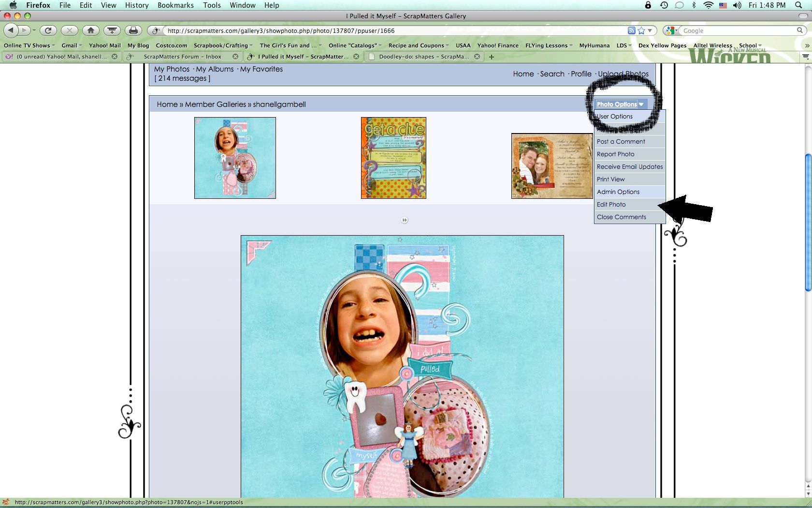Click the gallery Search link
Screen dimensions: 812x508
point(552,74)
